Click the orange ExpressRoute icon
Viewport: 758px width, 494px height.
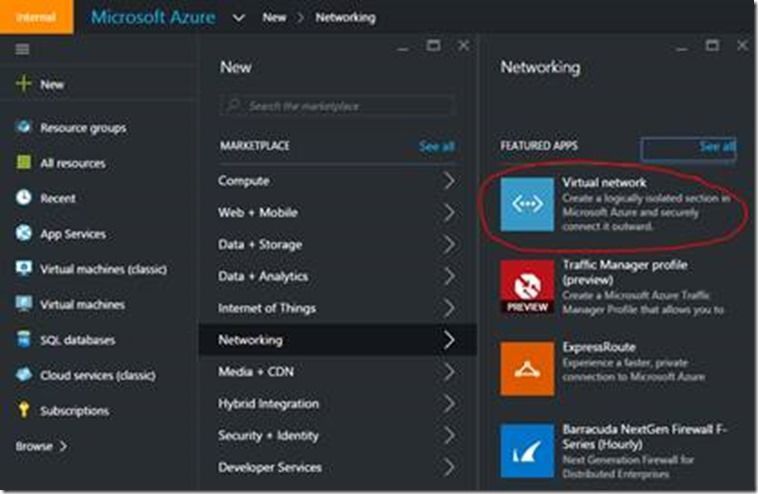[527, 369]
